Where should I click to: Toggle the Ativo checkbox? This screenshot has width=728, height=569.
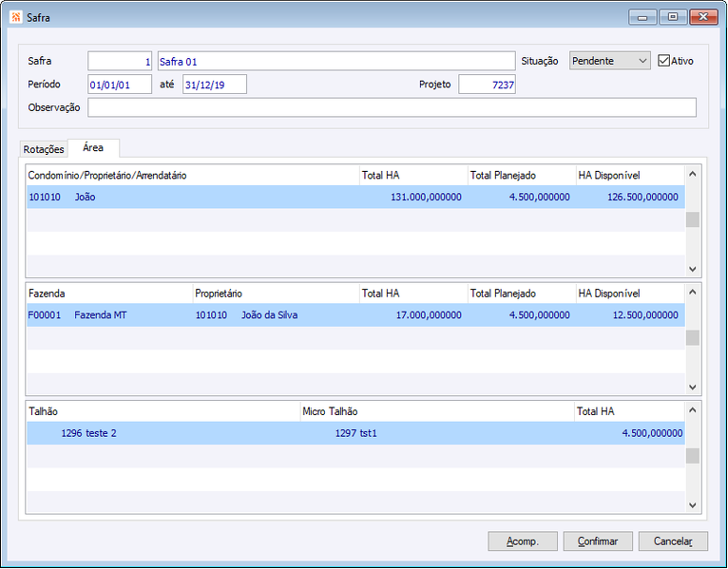tap(663, 61)
